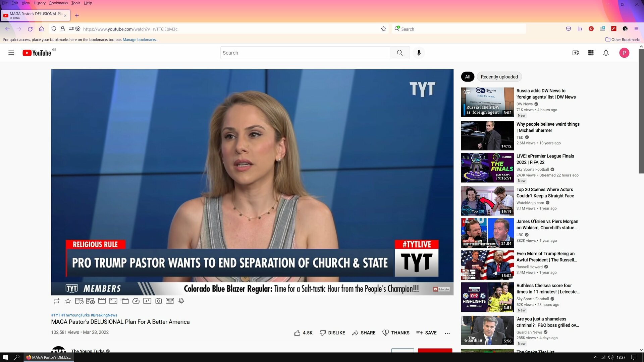The height and width of the screenshot is (362, 644).
Task: Focus the Firefox Search box
Action: tap(459, 29)
